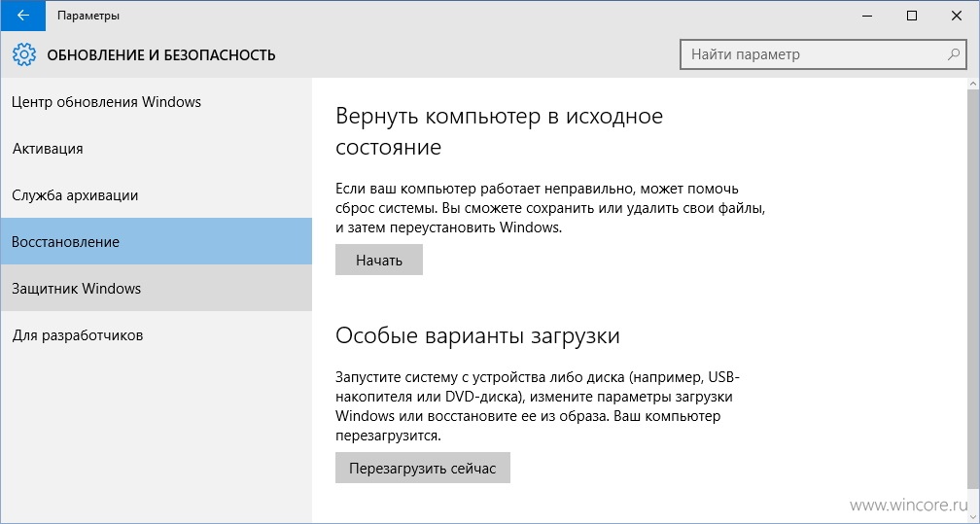
Task: Click the Перезагрузить сейчас button
Action: pos(423,469)
